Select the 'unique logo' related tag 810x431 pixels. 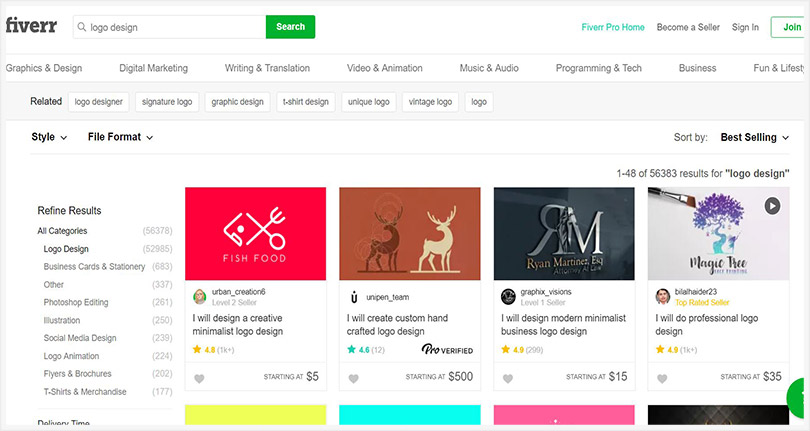[368, 102]
